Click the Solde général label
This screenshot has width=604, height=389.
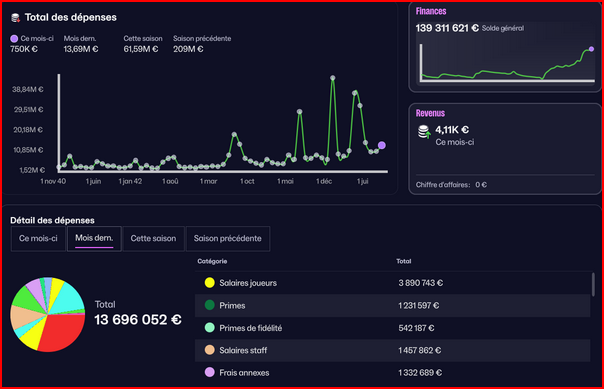tap(503, 28)
